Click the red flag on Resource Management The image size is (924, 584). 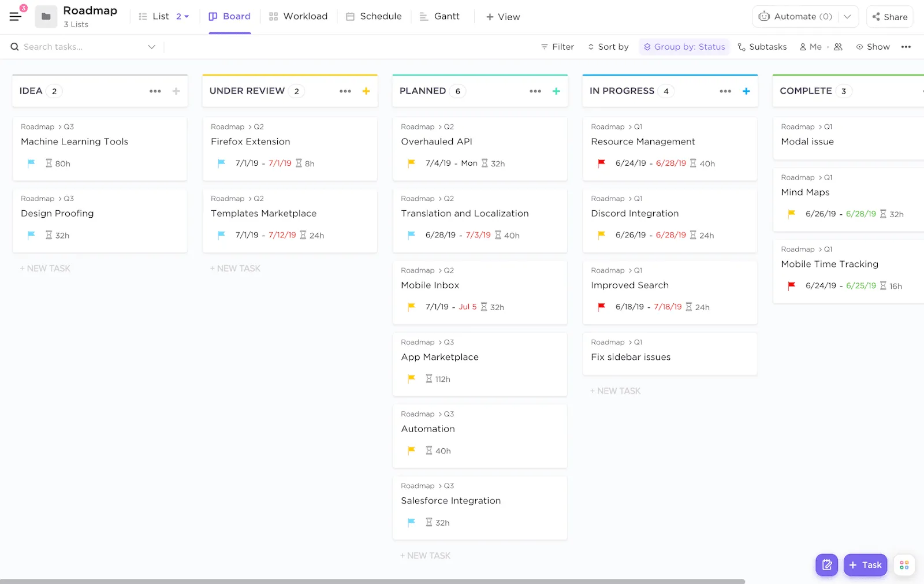pyautogui.click(x=601, y=163)
